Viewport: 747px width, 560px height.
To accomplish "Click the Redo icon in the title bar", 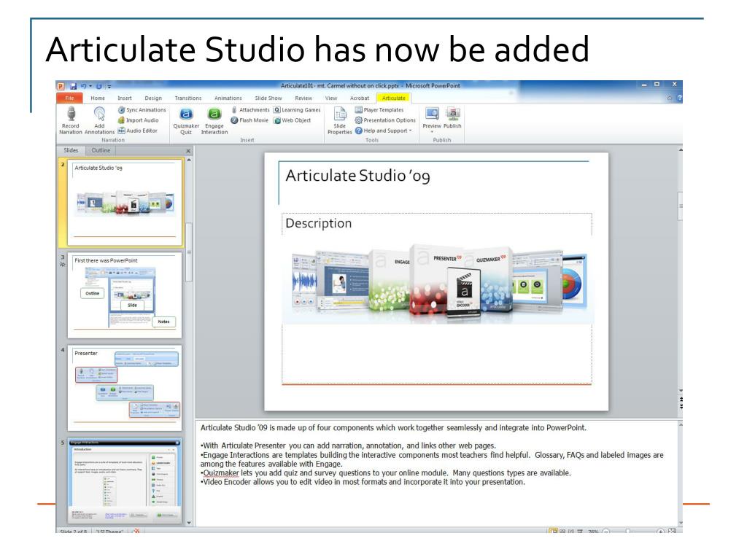I will click(x=99, y=86).
